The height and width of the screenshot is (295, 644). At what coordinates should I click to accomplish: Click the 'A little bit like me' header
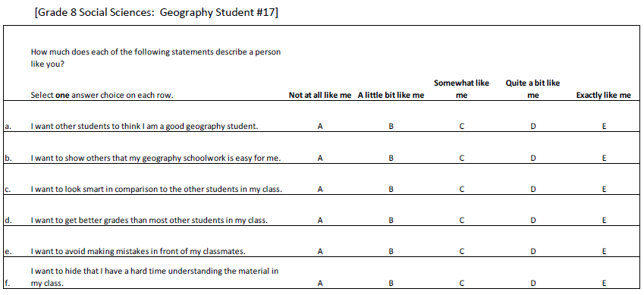(x=391, y=96)
